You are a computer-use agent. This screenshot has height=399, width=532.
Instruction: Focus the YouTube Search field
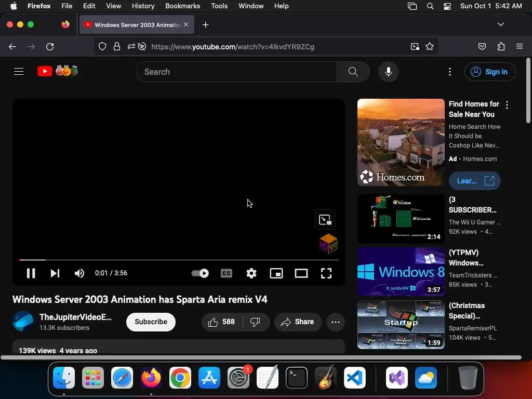point(236,72)
